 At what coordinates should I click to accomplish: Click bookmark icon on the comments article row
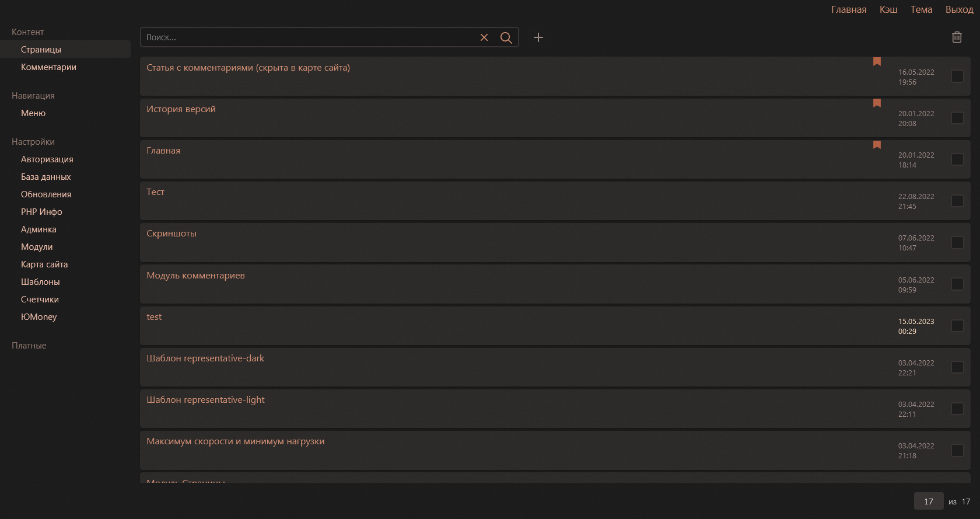pyautogui.click(x=877, y=61)
